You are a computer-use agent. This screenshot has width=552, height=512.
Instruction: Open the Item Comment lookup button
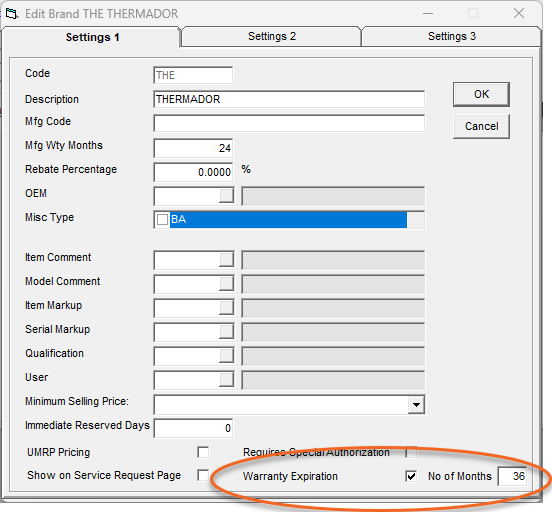click(x=226, y=260)
